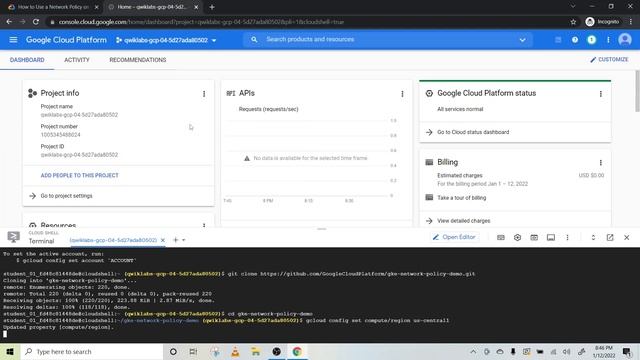Open the browser tab search dropdown

(x=573, y=7)
